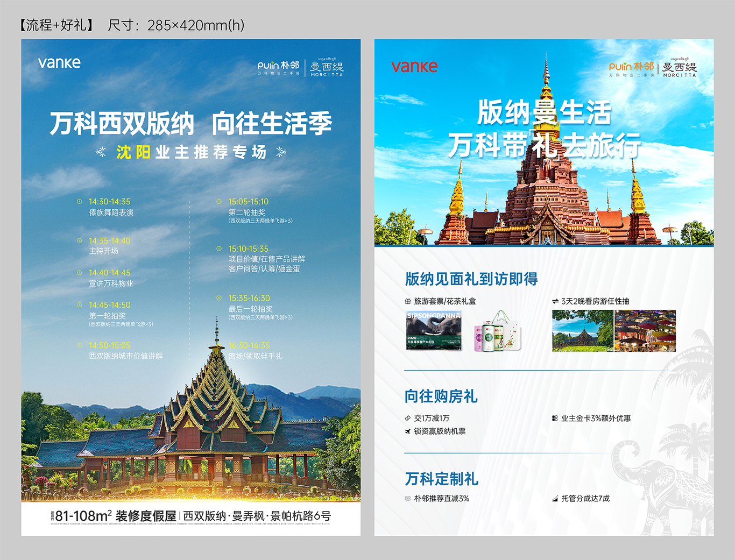Image resolution: width=735 pixels, height=560 pixels.
Task: Click label 旅游套票/花茶礼盒
Action: click(445, 301)
